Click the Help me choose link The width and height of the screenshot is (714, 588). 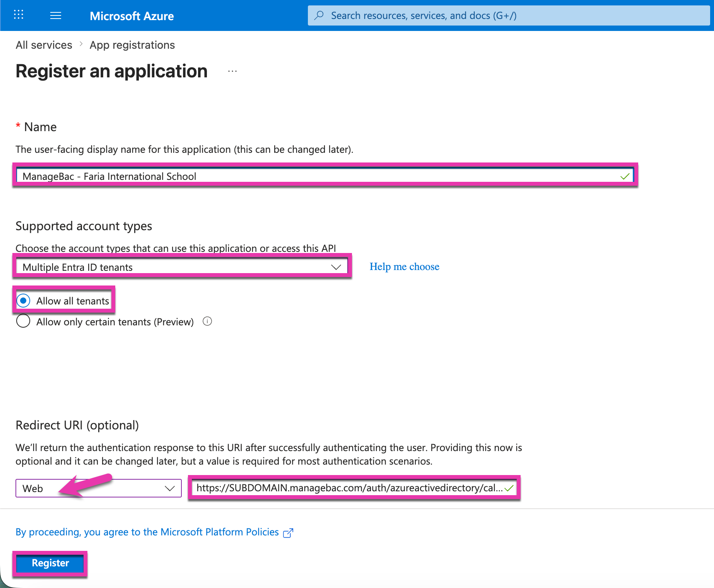click(x=405, y=267)
